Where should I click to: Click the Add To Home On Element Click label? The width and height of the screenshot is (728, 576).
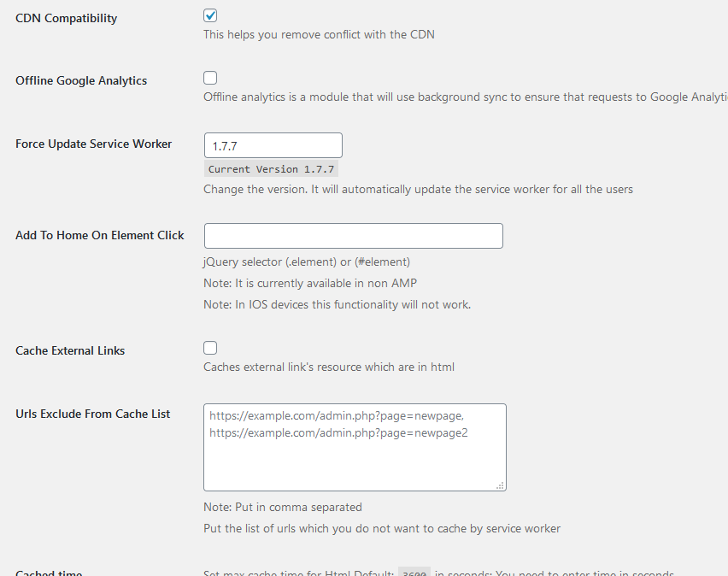coord(100,235)
